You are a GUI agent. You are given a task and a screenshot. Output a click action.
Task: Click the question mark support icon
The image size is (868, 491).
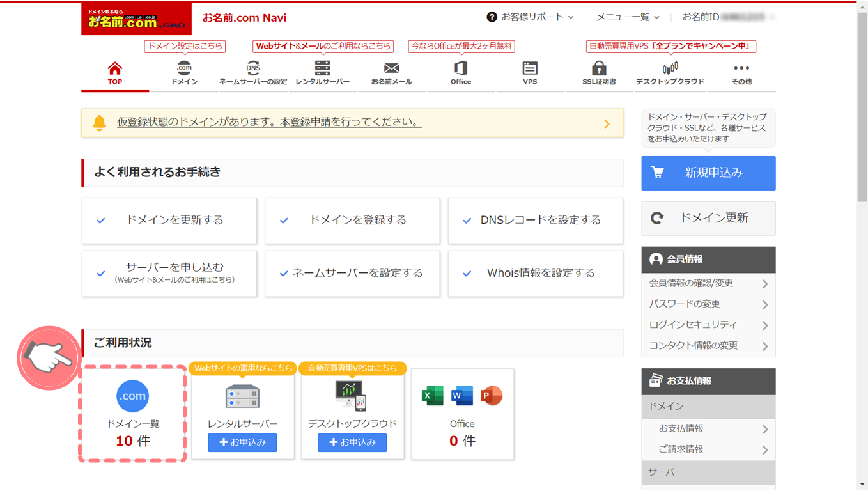coord(492,17)
